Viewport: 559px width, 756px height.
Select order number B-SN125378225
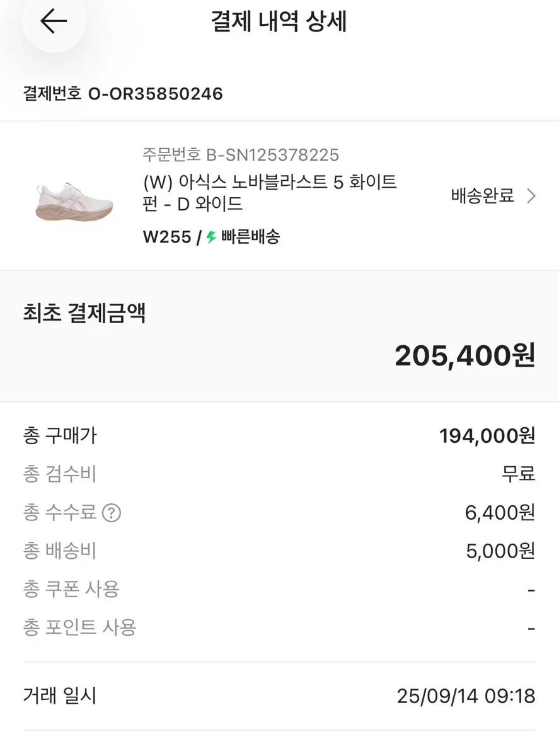[241, 154]
